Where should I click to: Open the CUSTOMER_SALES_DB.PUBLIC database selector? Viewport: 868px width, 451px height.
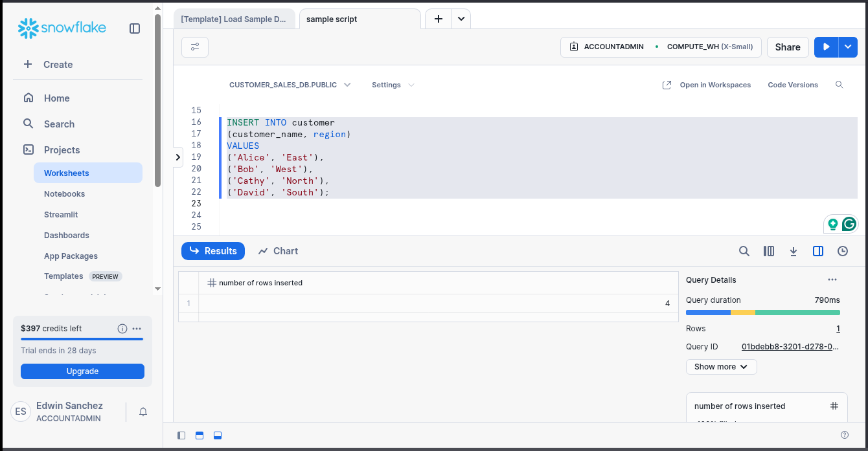(x=290, y=85)
